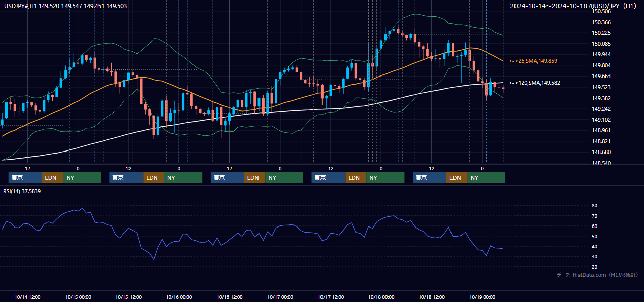This screenshot has height=302, width=644.
Task: Click the USDJPY#,H1 chart header text
Action: pos(65,6)
